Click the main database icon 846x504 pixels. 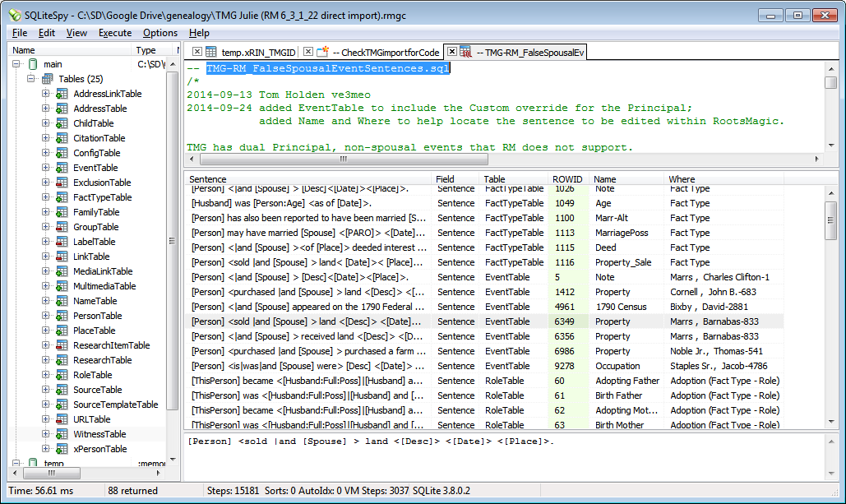[33, 64]
